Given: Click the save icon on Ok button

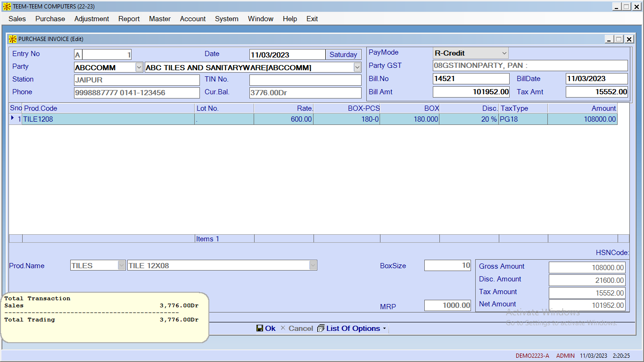Looking at the screenshot, I should click(x=260, y=328).
